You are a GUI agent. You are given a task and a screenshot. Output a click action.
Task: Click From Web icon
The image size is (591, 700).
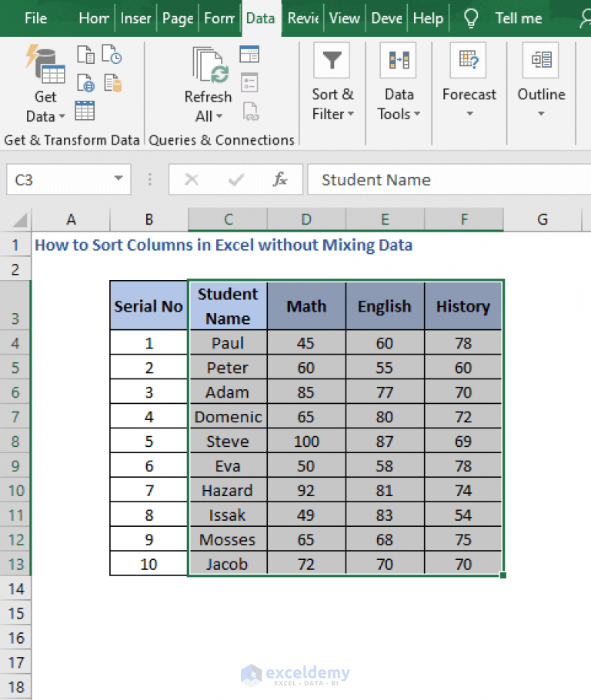click(85, 83)
